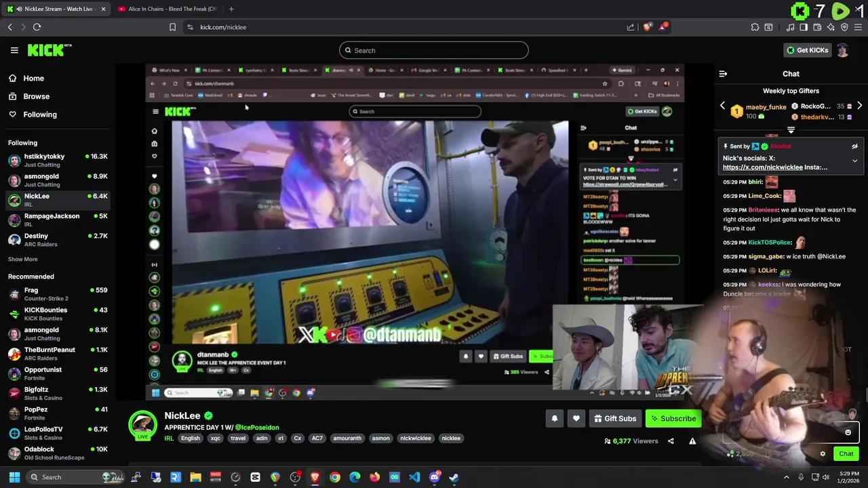Click the IRL category link
The height and width of the screenshot is (488, 868).
tap(169, 439)
